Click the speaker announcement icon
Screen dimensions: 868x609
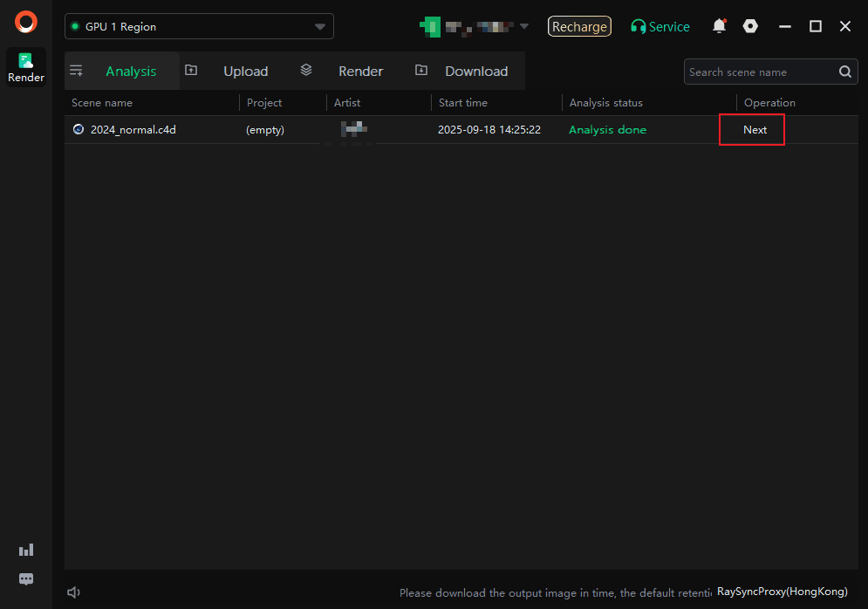coord(74,592)
